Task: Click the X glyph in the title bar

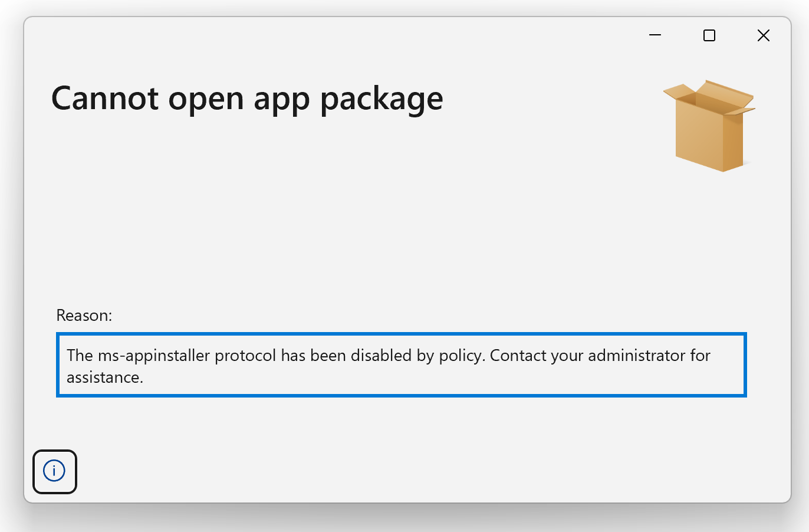Action: (764, 35)
